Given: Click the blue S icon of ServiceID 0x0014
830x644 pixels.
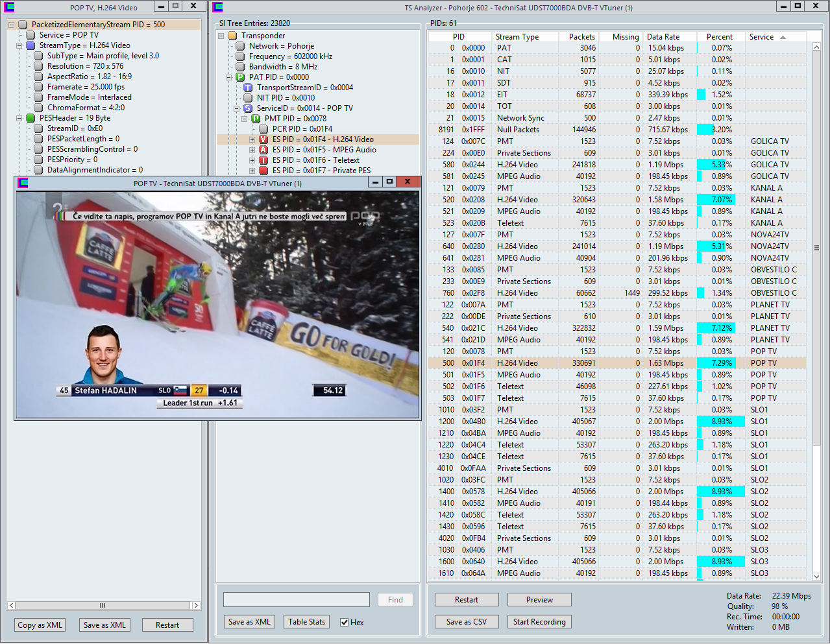Looking at the screenshot, I should click(248, 108).
